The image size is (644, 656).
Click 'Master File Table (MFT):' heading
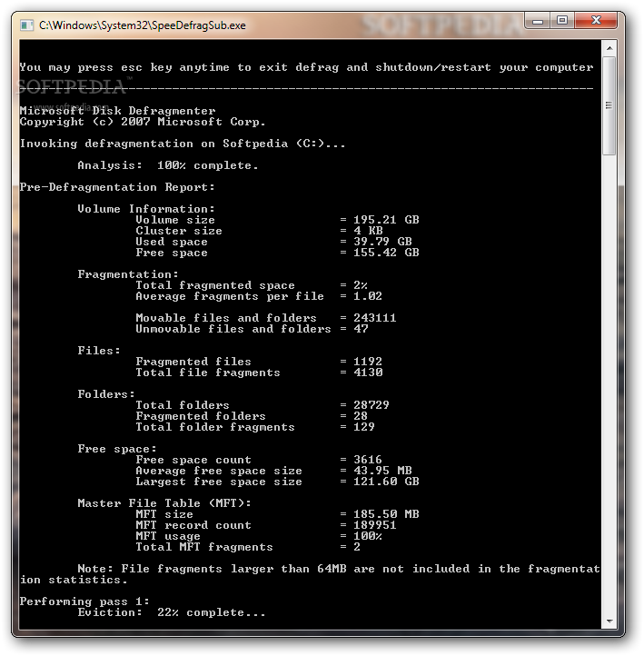coord(164,503)
